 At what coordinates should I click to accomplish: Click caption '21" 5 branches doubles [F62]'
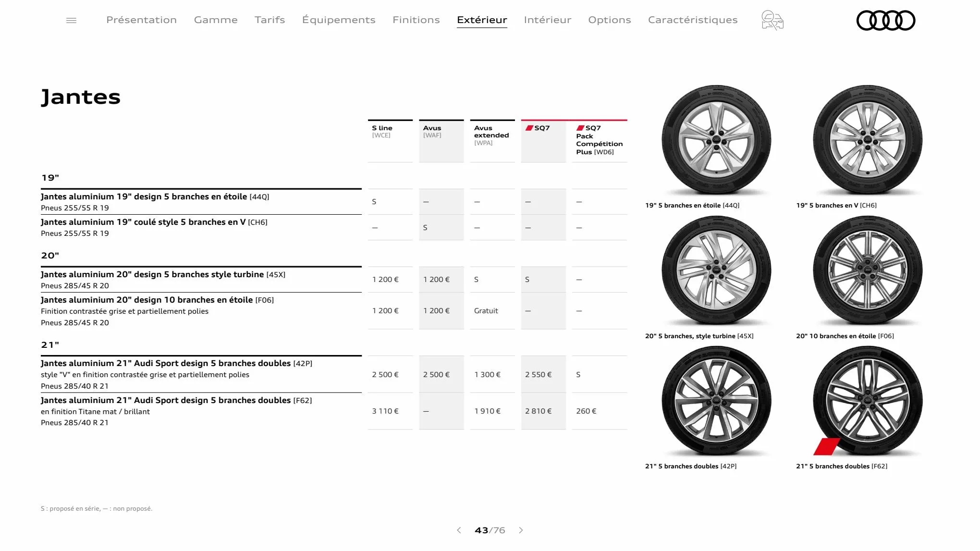(842, 466)
